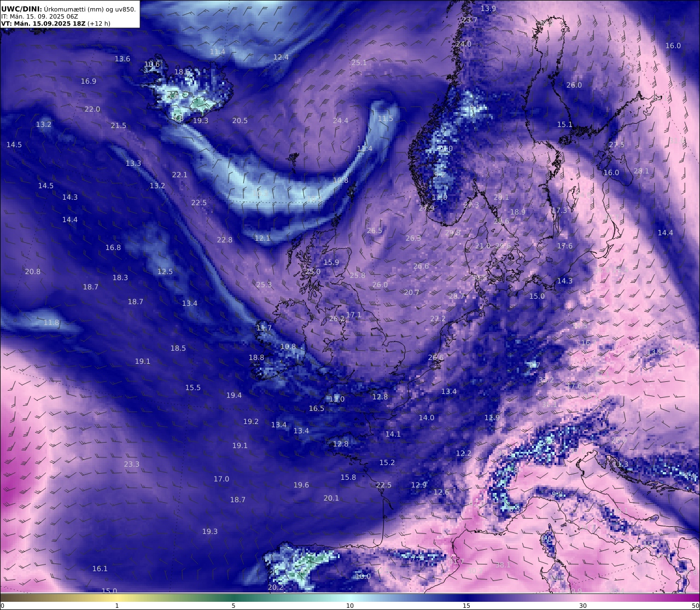Click the 25.1 value label
The height and width of the screenshot is (610, 700).
359,63
